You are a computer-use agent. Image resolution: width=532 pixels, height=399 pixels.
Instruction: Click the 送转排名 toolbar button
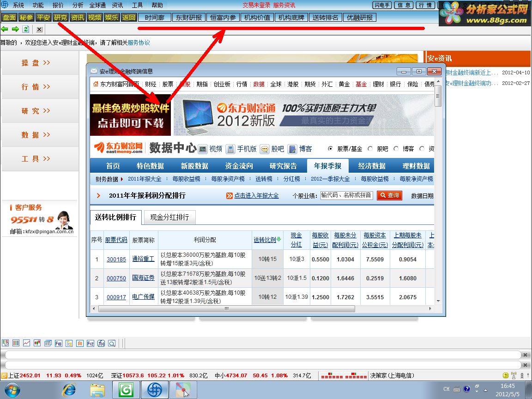pyautogui.click(x=326, y=17)
